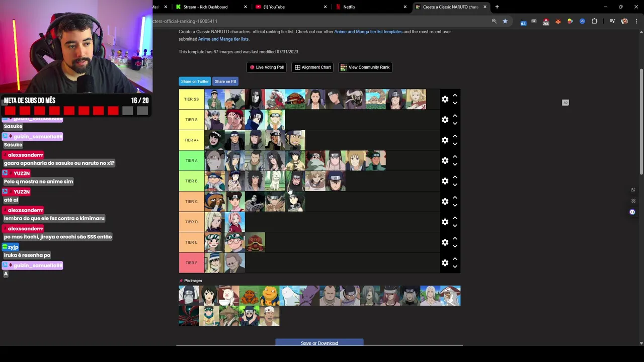The height and width of the screenshot is (362, 644).
Task: Move TIER C row up with arrow
Action: [x=455, y=198]
